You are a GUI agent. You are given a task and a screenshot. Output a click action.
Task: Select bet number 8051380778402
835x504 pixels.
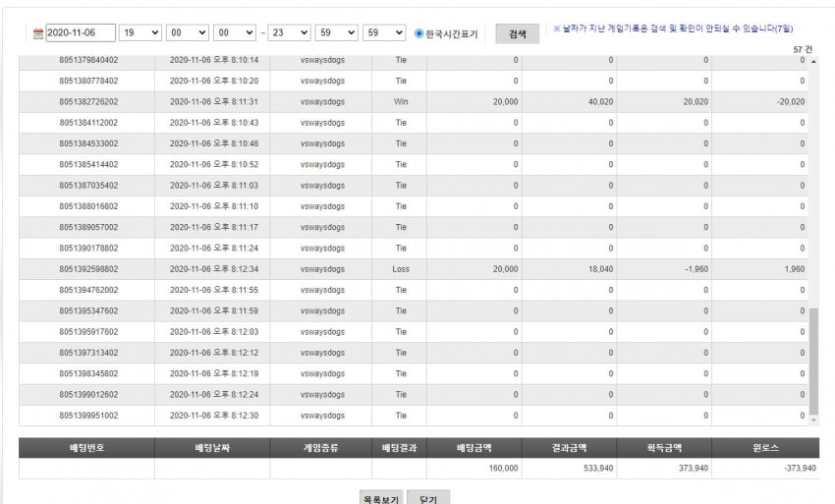coord(88,81)
